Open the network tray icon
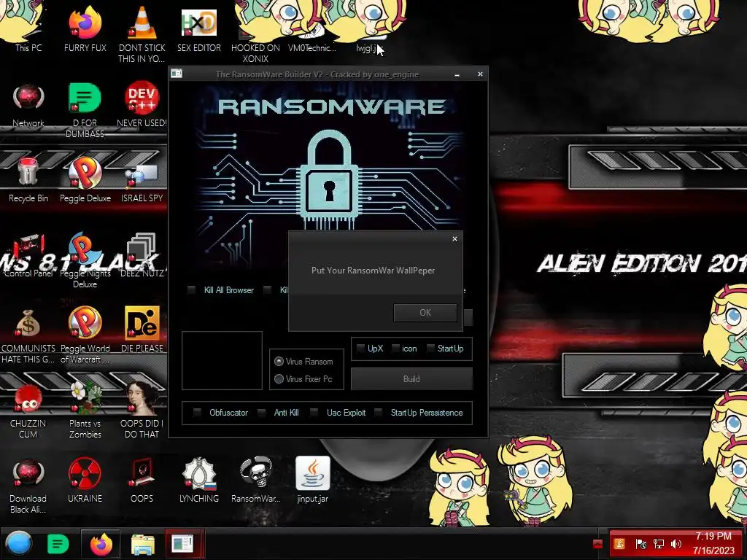This screenshot has height=560, width=747. click(x=659, y=544)
